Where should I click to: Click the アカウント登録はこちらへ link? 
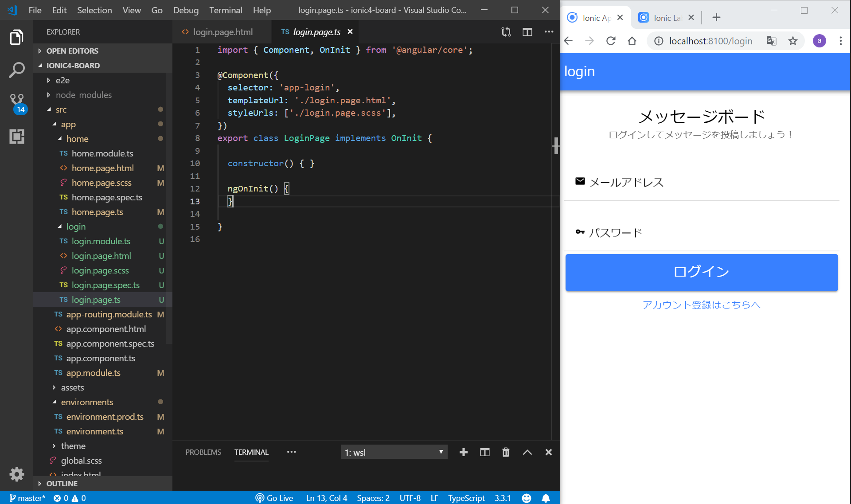(701, 305)
